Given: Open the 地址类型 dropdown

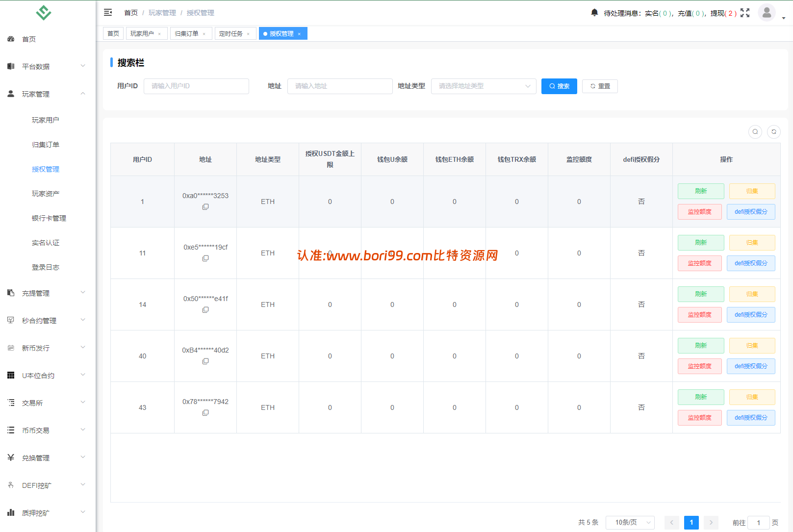Looking at the screenshot, I should point(484,86).
